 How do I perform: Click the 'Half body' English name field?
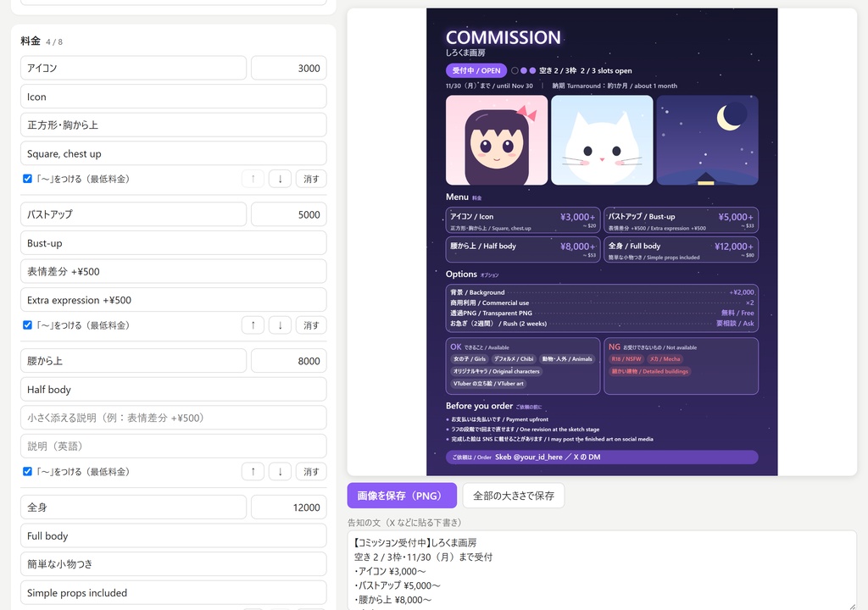[x=173, y=389]
